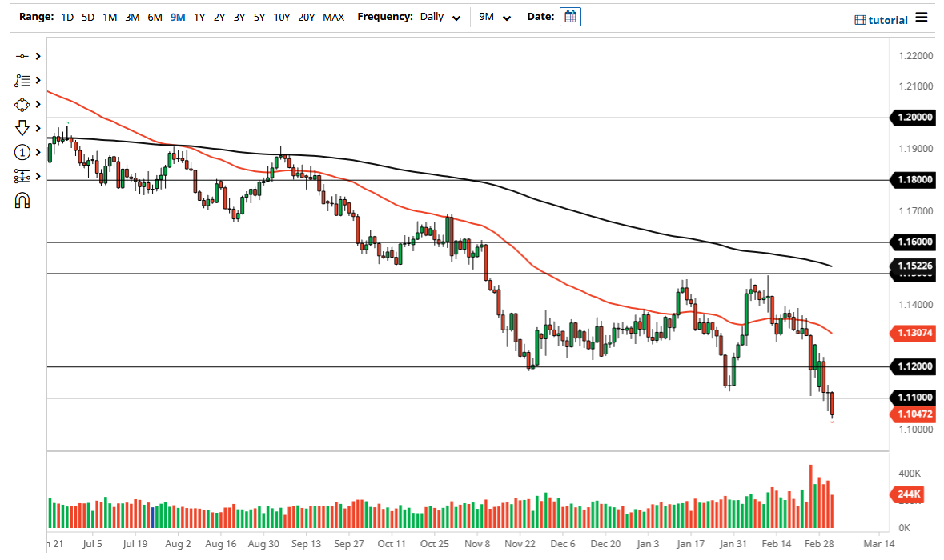Select the shapes annotation tool
The height and width of the screenshot is (560, 944).
point(22,104)
